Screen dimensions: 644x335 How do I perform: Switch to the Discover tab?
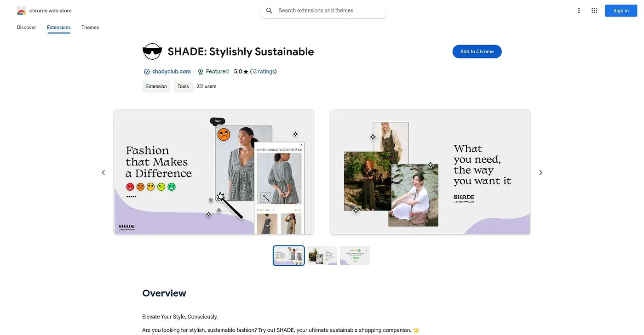26,28
